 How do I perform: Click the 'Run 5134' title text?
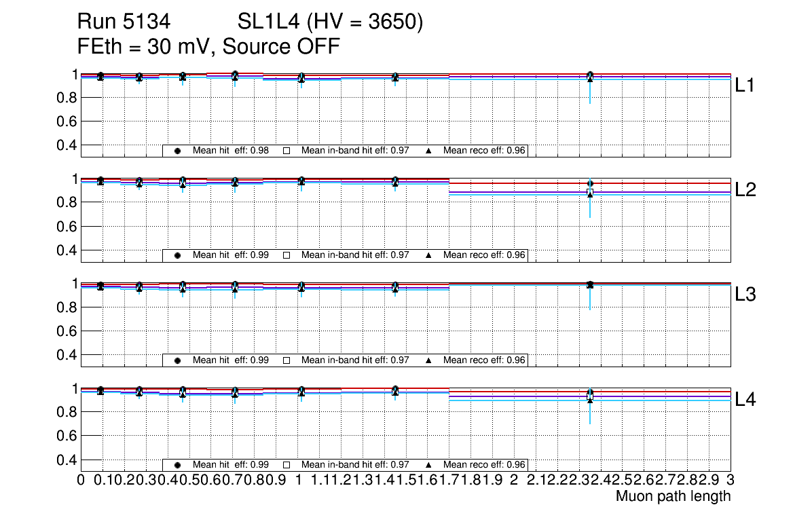[123, 22]
